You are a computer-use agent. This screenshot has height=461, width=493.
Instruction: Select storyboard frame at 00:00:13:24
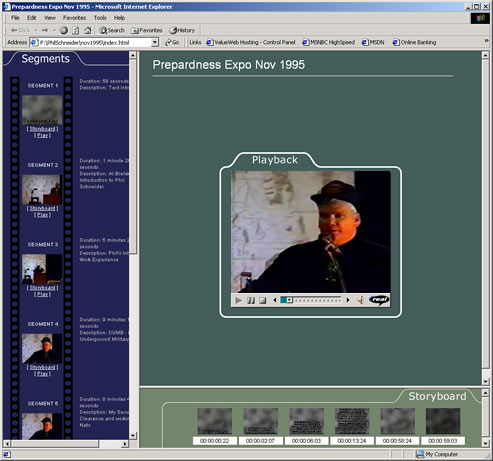(352, 421)
